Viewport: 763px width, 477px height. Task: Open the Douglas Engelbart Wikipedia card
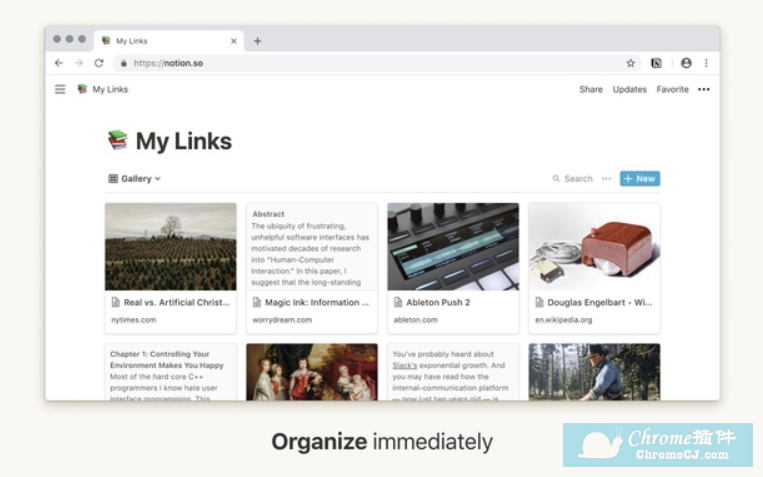(x=594, y=267)
